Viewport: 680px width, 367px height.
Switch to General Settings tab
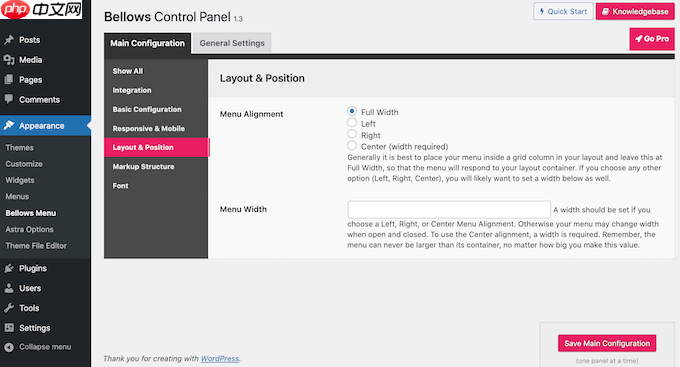tap(232, 43)
